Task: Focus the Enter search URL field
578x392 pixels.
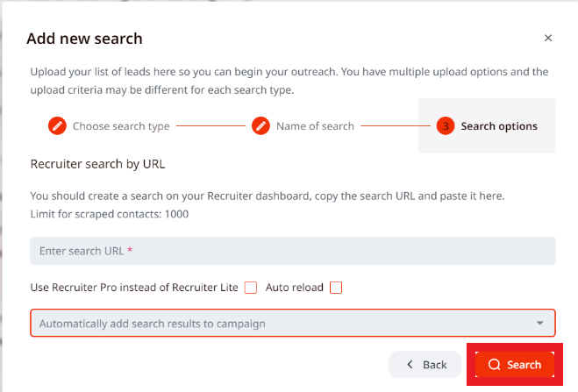Action: tap(293, 251)
